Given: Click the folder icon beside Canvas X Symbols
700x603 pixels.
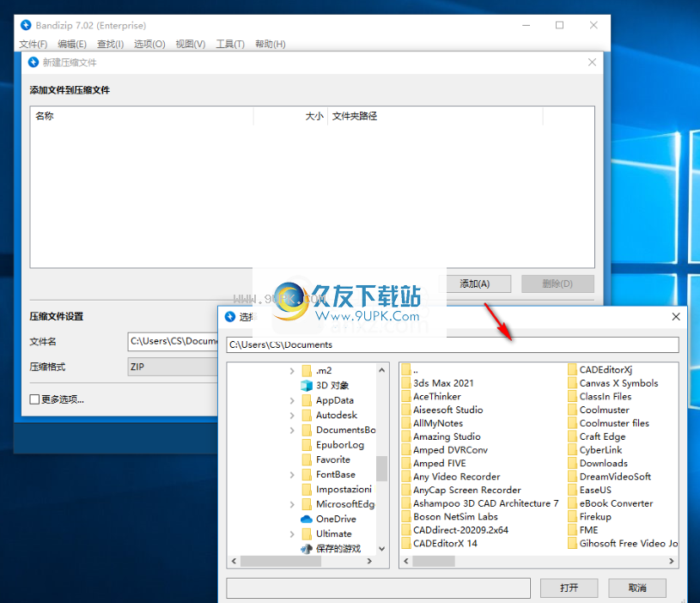Looking at the screenshot, I should [572, 383].
